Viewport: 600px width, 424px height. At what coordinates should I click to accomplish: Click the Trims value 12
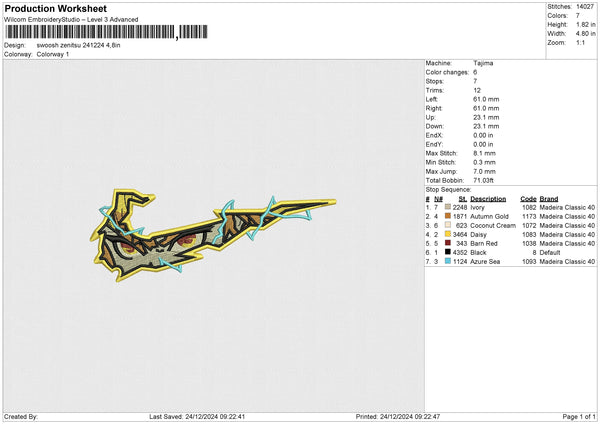click(x=477, y=90)
